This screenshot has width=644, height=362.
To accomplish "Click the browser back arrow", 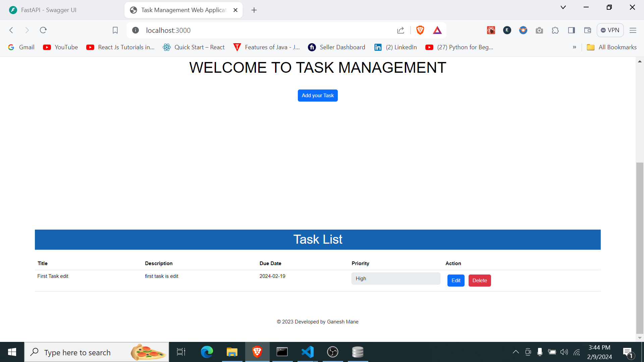I will (11, 30).
